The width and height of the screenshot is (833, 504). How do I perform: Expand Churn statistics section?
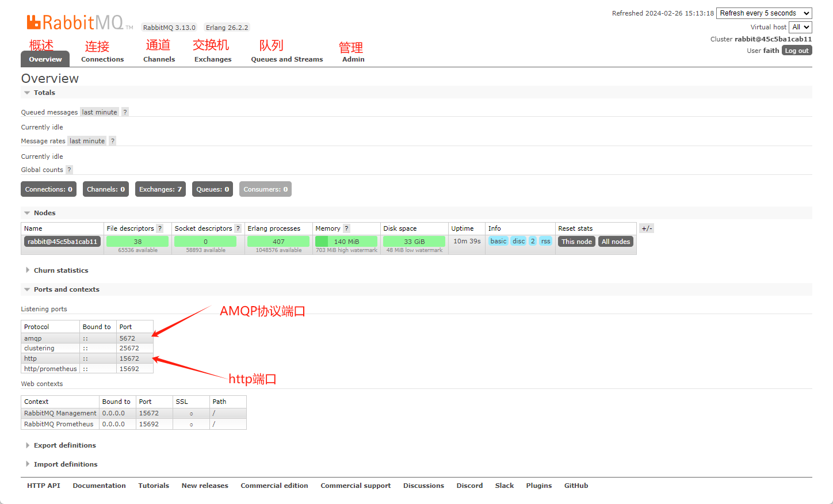[x=60, y=270]
